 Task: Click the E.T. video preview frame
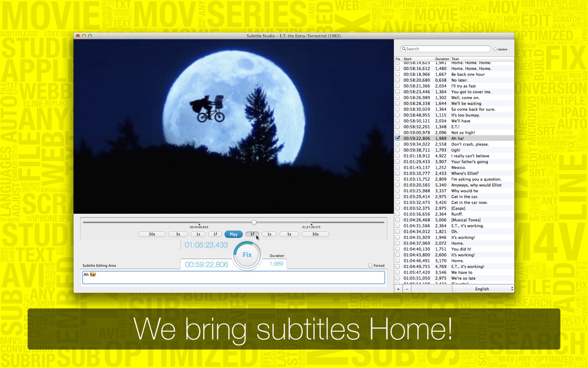pyautogui.click(x=234, y=126)
